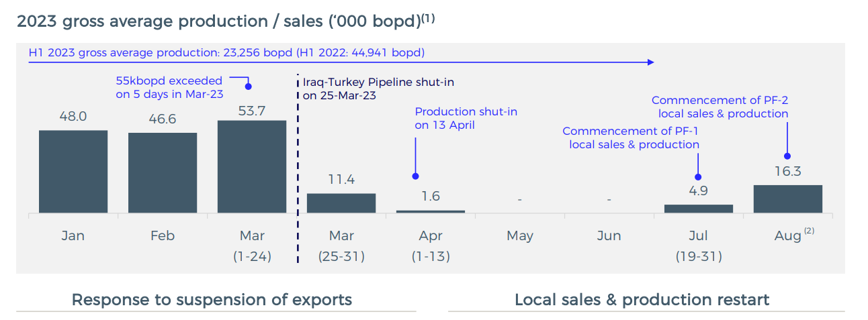
Task: Select the PF-1 commencement marker dot
Action: pyautogui.click(x=699, y=177)
